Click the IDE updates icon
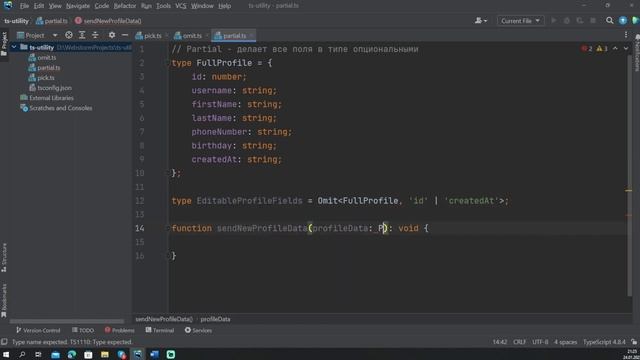This screenshot has width=640, height=360. [x=623, y=20]
